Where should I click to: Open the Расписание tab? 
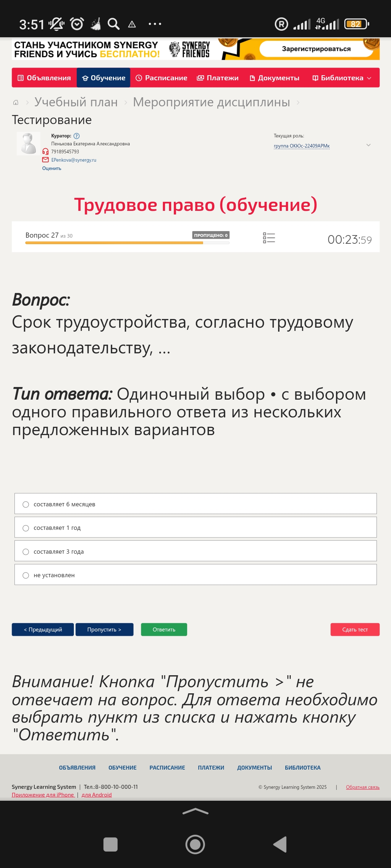tap(161, 78)
